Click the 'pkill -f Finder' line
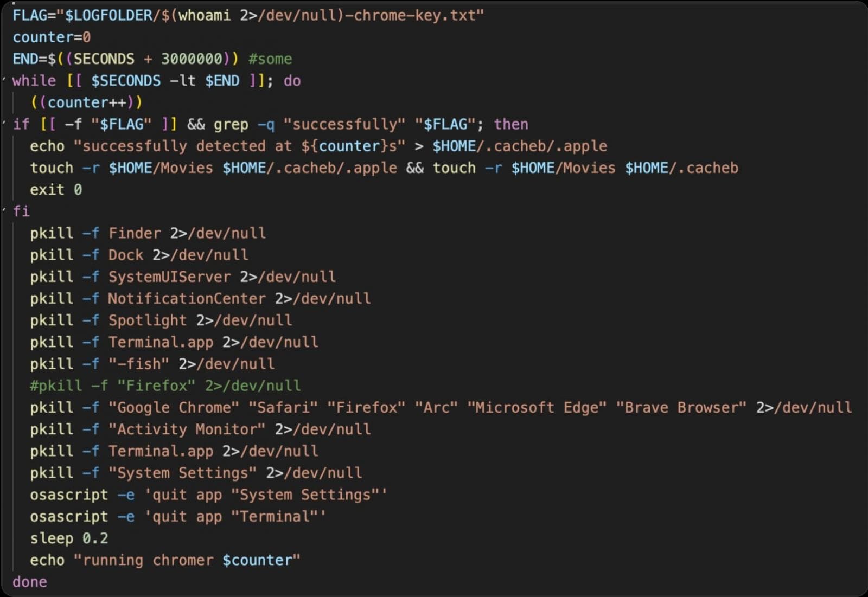The height and width of the screenshot is (597, 868). (x=148, y=233)
